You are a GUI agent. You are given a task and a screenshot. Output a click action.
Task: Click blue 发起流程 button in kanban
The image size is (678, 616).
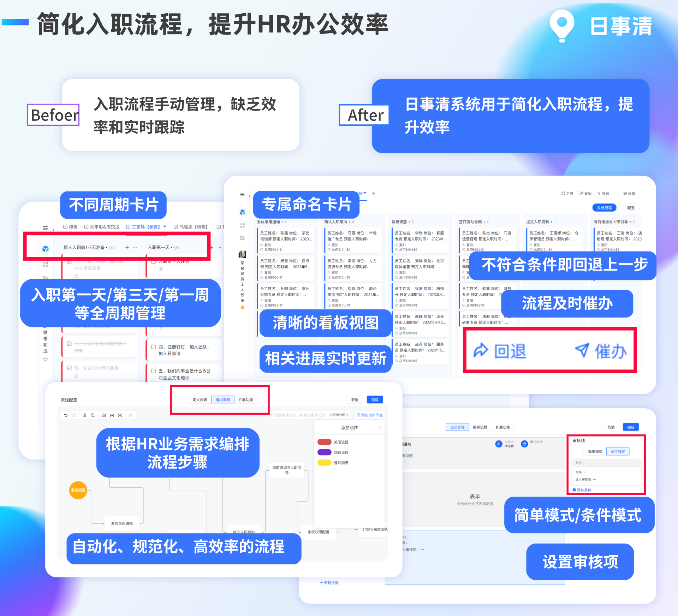[604, 208]
